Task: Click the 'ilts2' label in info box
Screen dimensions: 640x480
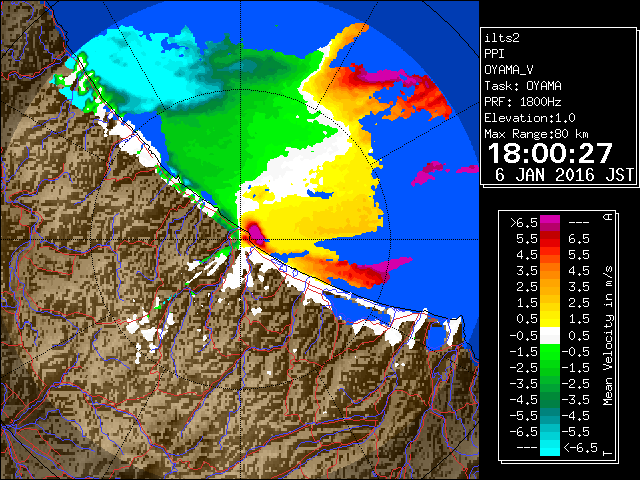Action: click(x=502, y=38)
